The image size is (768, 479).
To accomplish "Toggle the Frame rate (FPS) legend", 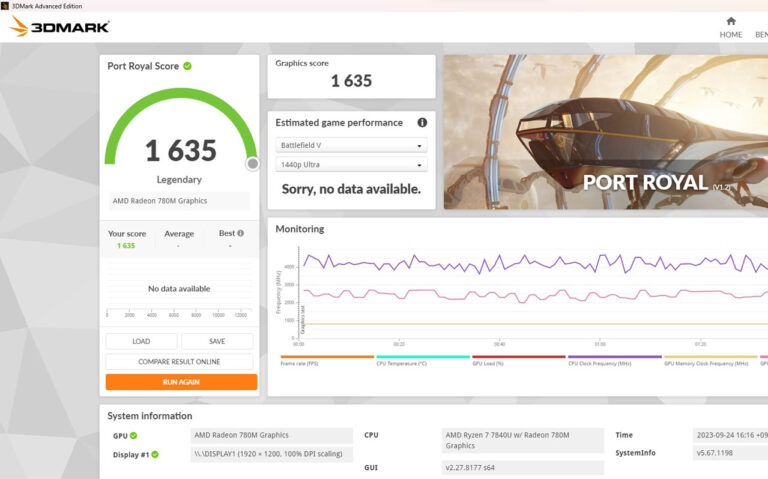I will click(x=326, y=362).
